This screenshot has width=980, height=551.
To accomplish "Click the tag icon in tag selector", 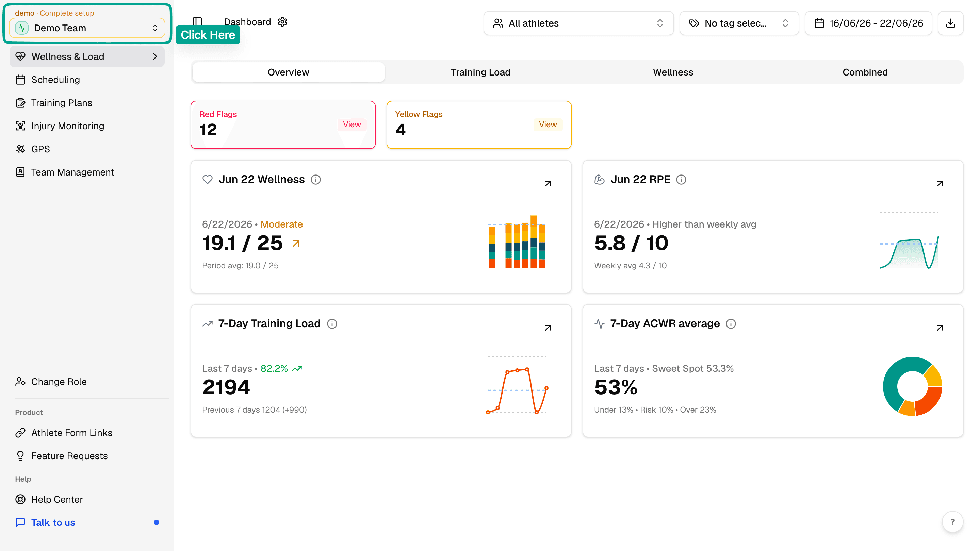I will pos(694,23).
